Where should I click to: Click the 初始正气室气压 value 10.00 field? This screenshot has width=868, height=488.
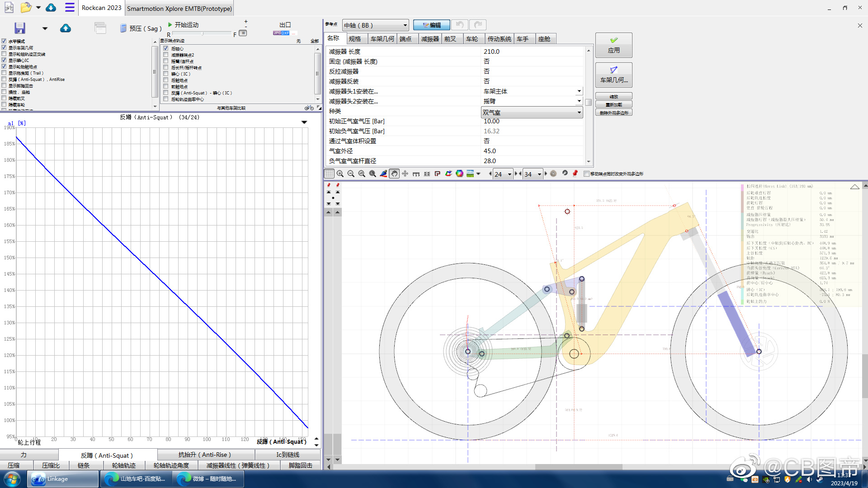(x=532, y=121)
